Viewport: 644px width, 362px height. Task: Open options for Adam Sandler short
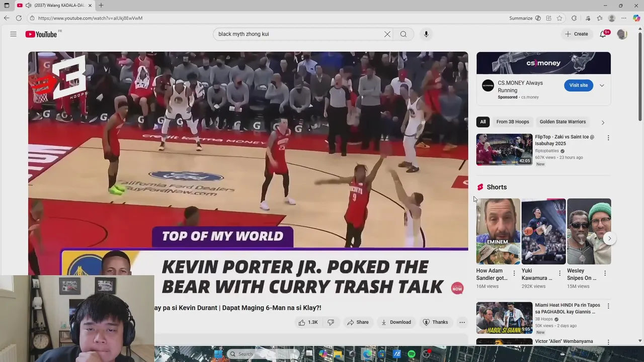(x=514, y=273)
